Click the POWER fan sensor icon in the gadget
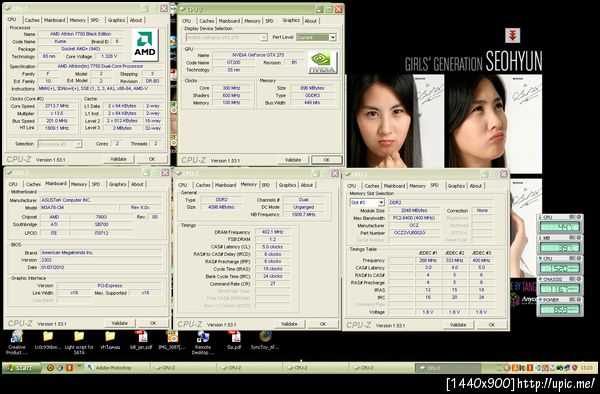This screenshot has height=394, width=600. click(541, 300)
